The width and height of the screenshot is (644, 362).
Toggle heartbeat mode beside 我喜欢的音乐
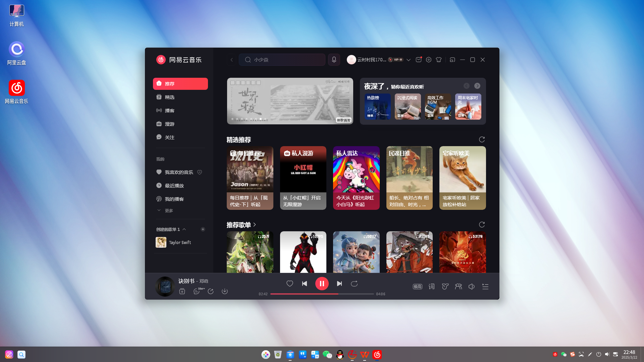[x=200, y=172]
